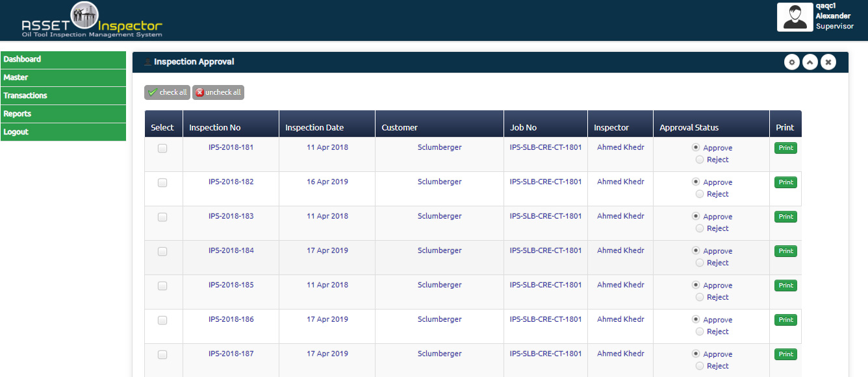The width and height of the screenshot is (868, 377).
Task: Print inspection IPS-2018-186
Action: pyautogui.click(x=786, y=320)
